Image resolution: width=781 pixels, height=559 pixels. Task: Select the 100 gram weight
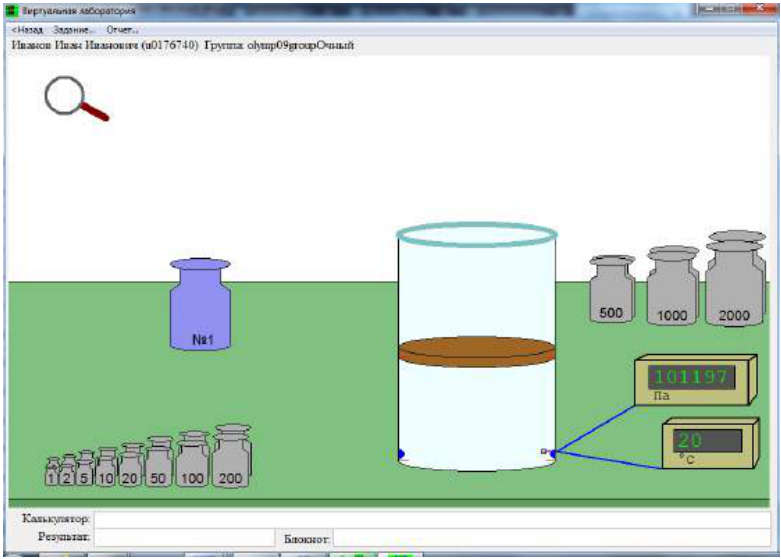click(x=193, y=459)
